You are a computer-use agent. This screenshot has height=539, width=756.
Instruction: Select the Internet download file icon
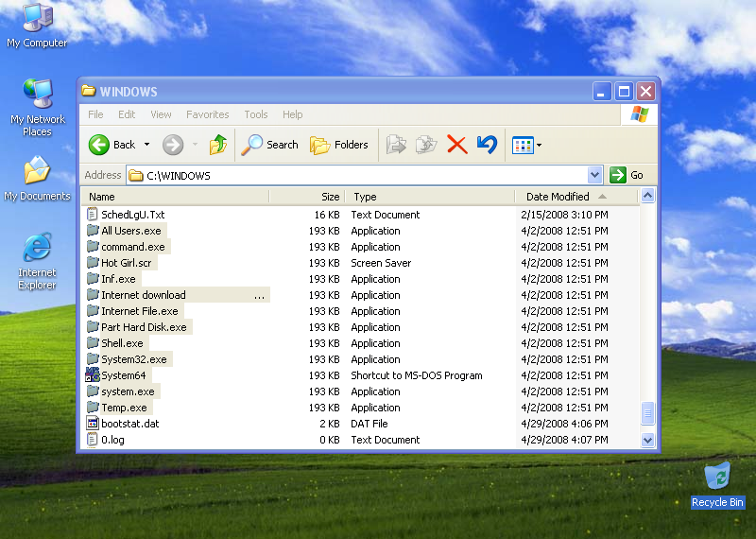pyautogui.click(x=93, y=295)
